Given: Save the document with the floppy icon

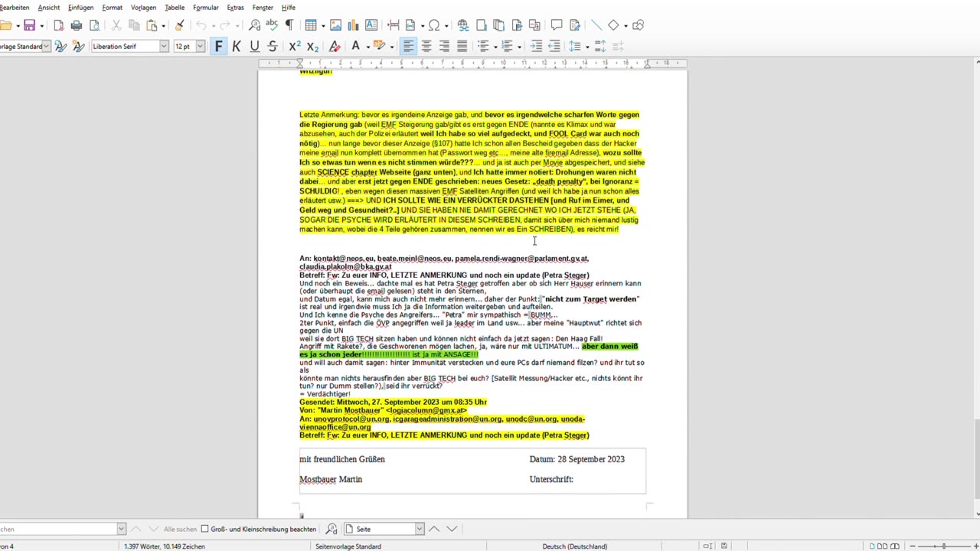Looking at the screenshot, I should tap(29, 25).
